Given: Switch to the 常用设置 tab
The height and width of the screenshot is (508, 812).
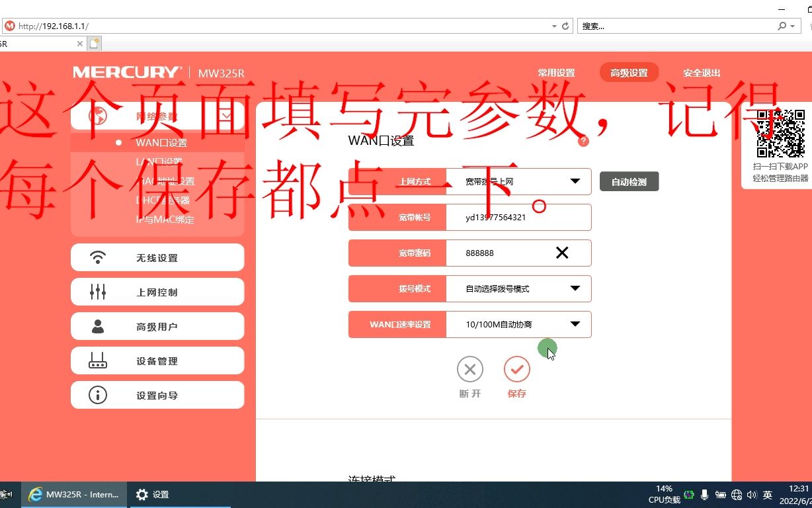Looking at the screenshot, I should click(555, 72).
